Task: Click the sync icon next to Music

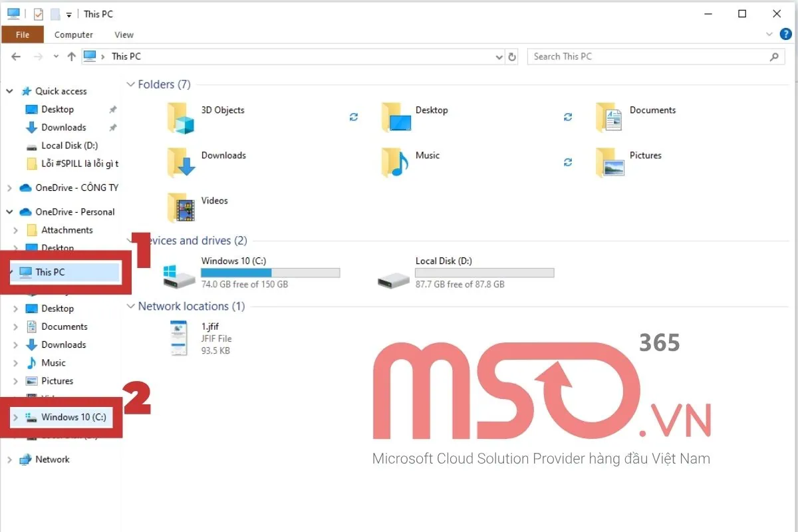Action: 568,162
